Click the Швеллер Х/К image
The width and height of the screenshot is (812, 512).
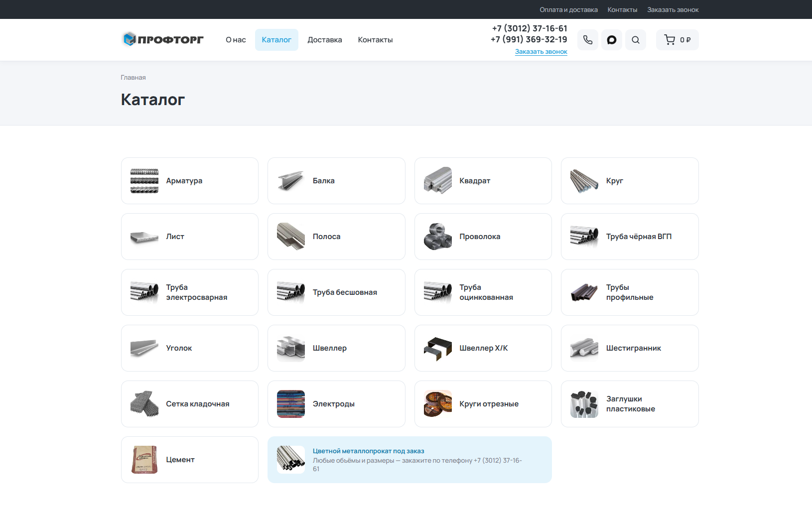tap(438, 348)
